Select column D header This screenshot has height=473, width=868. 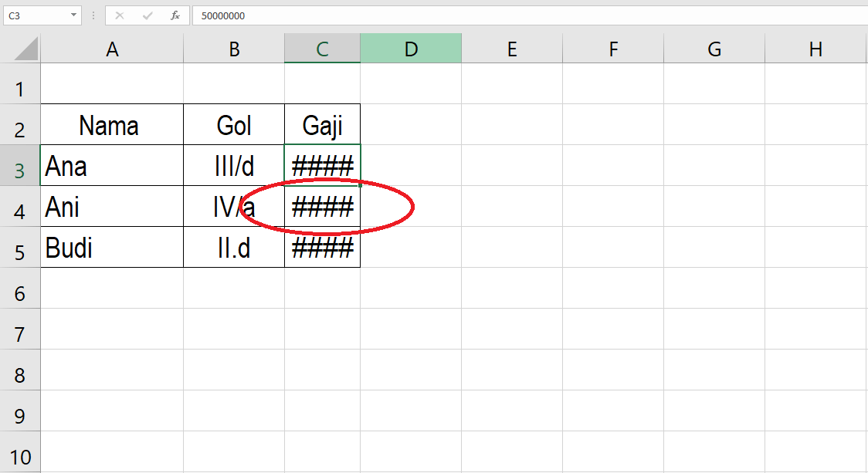(x=411, y=49)
